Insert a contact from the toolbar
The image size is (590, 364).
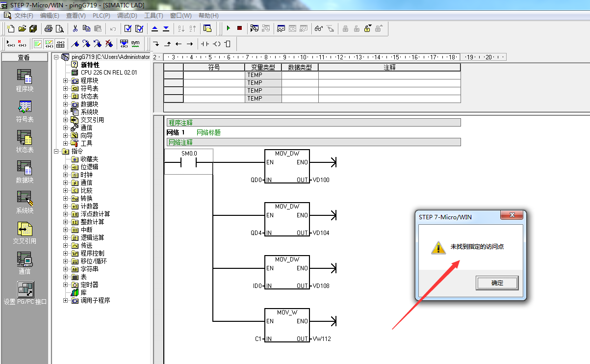click(x=205, y=44)
